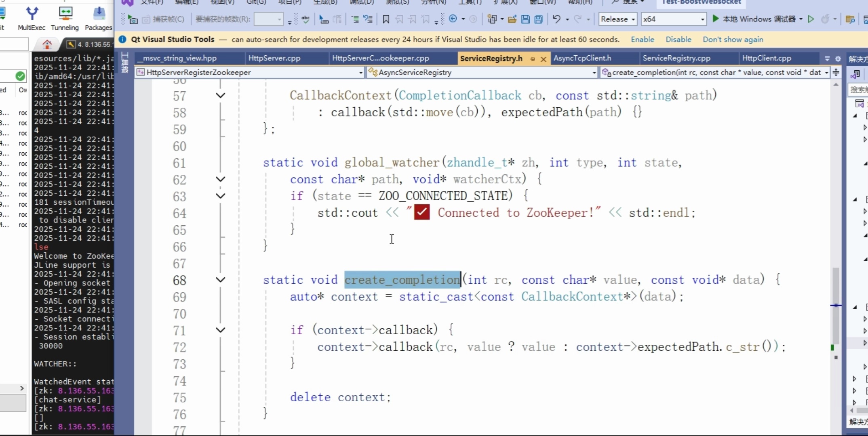Open the Release configuration dropdown

coord(617,19)
